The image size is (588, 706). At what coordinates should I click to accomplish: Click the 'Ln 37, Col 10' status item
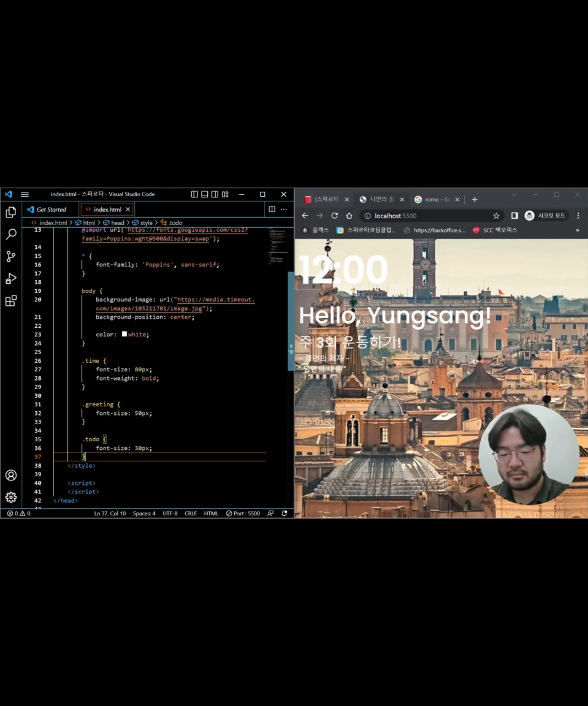click(x=110, y=513)
